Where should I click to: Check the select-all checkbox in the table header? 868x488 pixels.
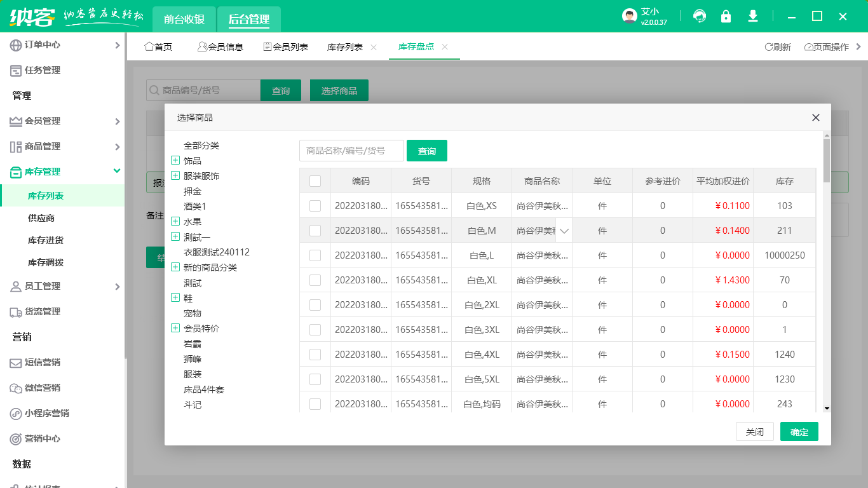315,180
